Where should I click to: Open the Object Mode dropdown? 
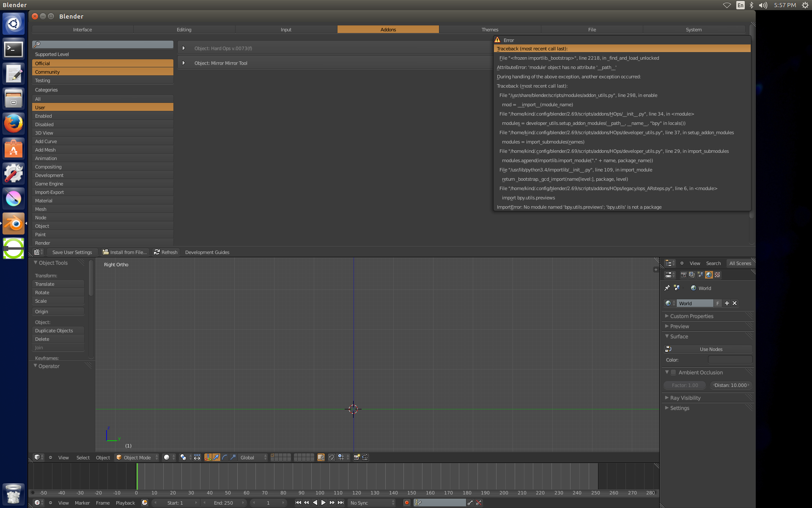[x=137, y=457]
